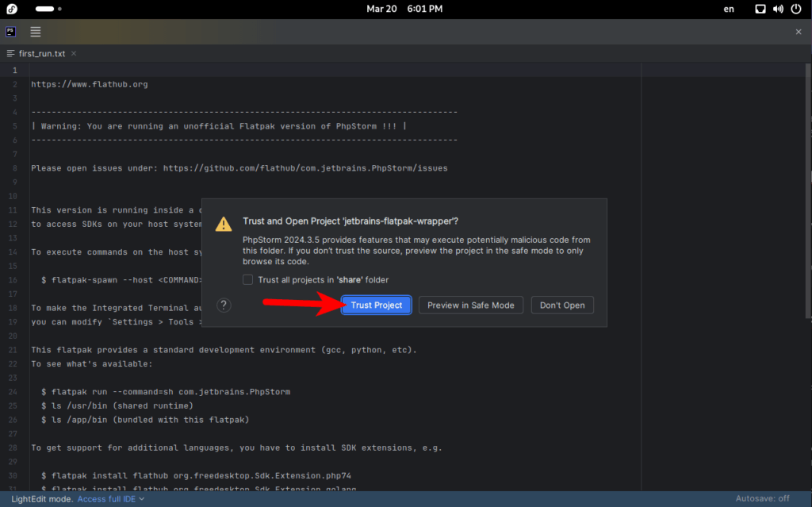Click the Don't Open button
This screenshot has width=812, height=507.
[562, 305]
